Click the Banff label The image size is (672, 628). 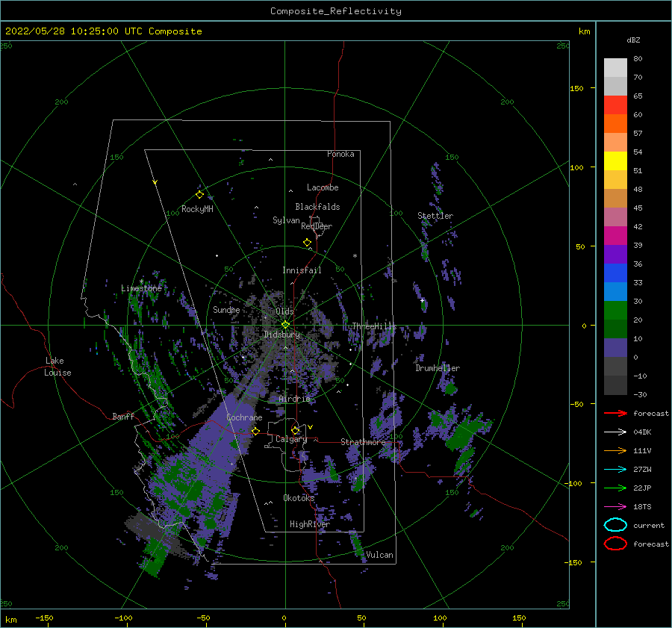123,416
